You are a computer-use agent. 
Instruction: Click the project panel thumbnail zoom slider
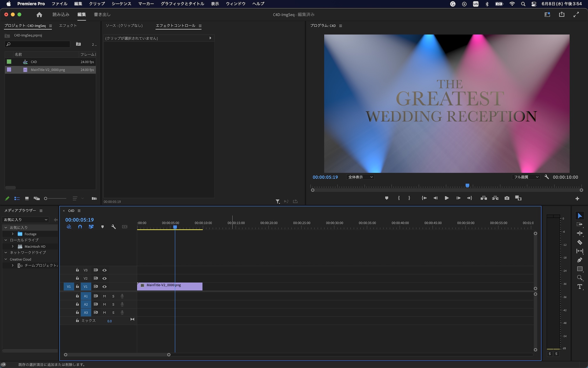[55, 198]
